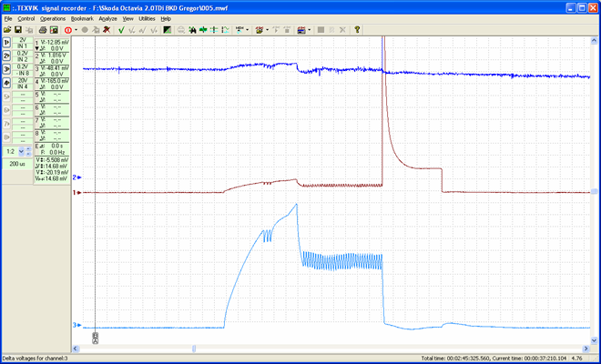Click the IN 4 input label
The image size is (601, 364).
[23, 86]
